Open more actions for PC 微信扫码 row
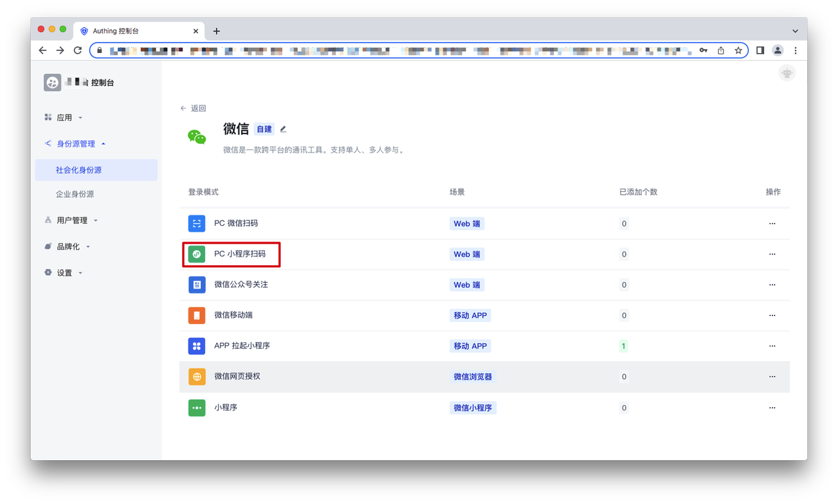The height and width of the screenshot is (504, 838). point(772,224)
